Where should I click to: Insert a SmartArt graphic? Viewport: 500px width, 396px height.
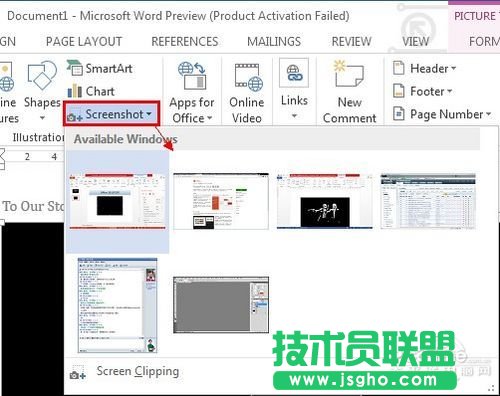(x=100, y=68)
